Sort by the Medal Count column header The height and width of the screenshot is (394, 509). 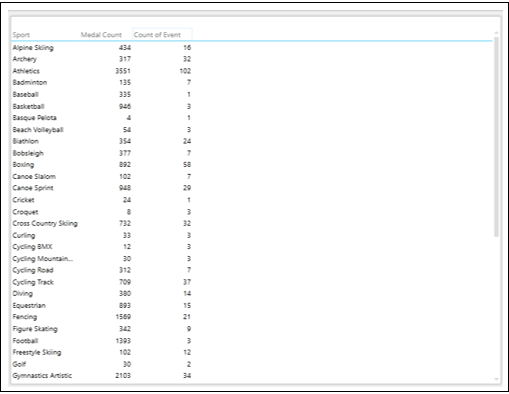tap(101, 35)
